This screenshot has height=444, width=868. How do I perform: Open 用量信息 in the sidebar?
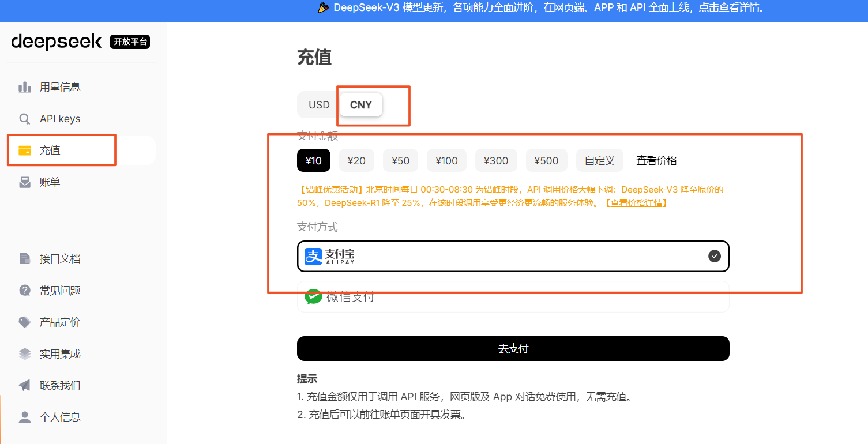click(x=81, y=87)
